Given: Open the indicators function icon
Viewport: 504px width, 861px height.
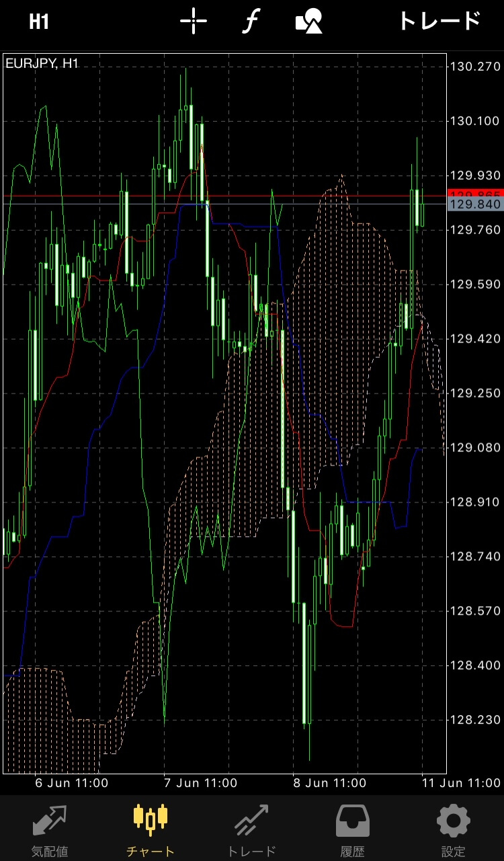Looking at the screenshot, I should point(250,22).
